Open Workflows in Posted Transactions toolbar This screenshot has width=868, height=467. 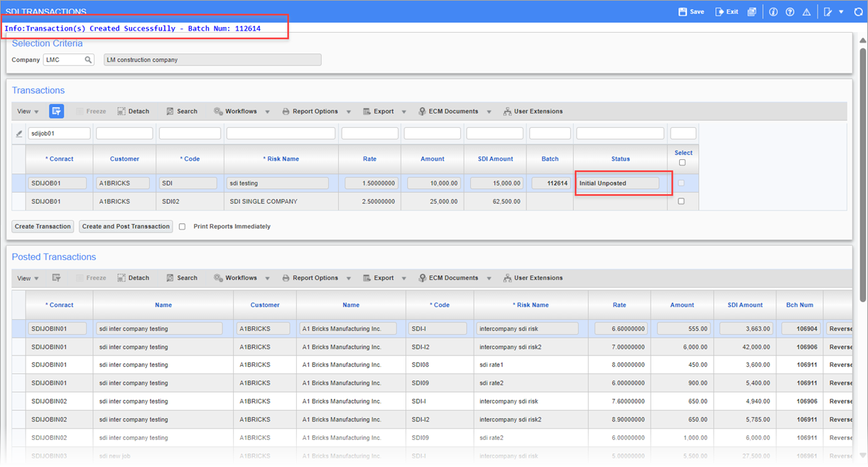(x=236, y=278)
